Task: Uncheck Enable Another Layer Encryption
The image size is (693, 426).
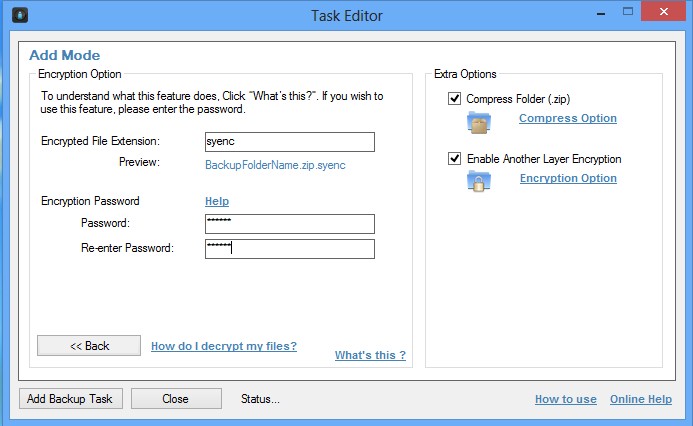Action: [455, 159]
